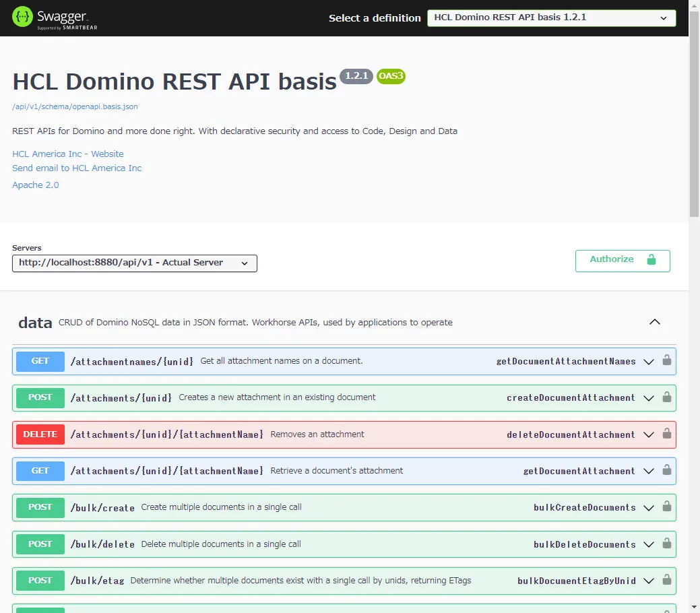The height and width of the screenshot is (613, 700).
Task: Expand the POST /bulk/create endpoint
Action: [x=337, y=507]
